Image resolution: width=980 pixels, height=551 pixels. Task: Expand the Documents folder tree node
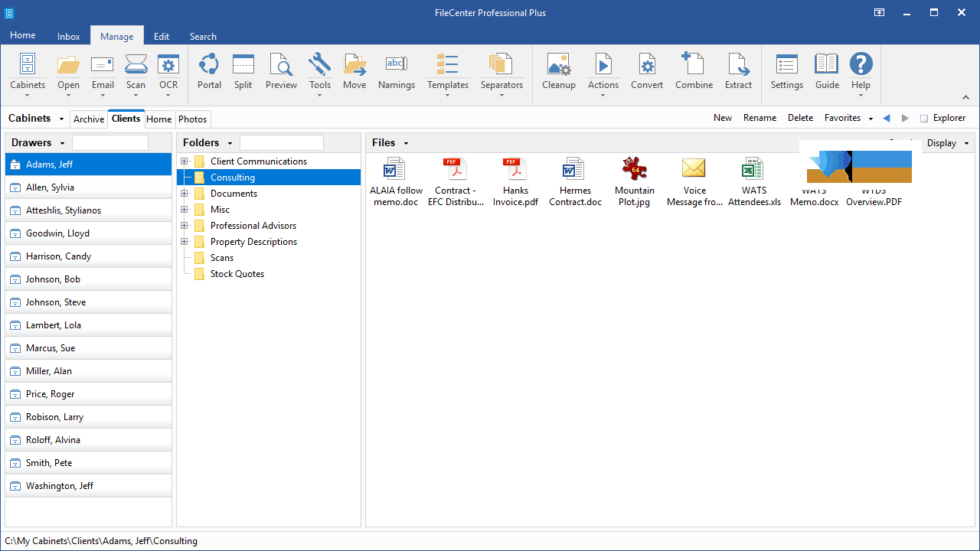184,194
